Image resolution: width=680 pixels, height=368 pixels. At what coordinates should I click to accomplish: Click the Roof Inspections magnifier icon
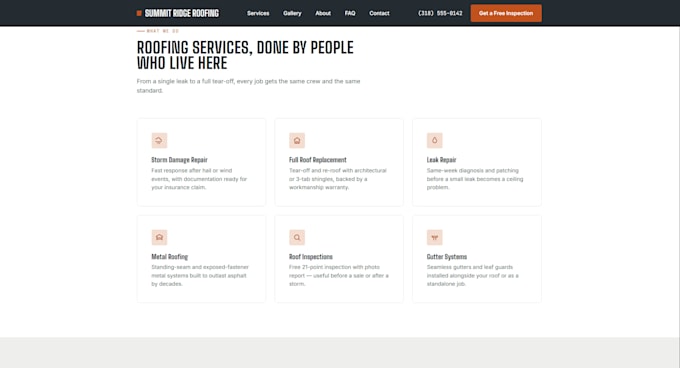pyautogui.click(x=297, y=237)
